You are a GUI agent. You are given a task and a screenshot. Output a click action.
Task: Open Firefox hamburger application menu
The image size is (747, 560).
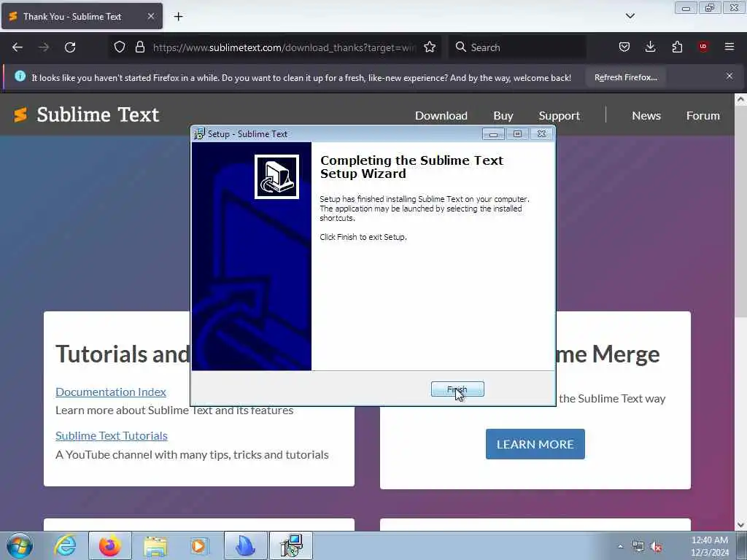click(x=729, y=47)
